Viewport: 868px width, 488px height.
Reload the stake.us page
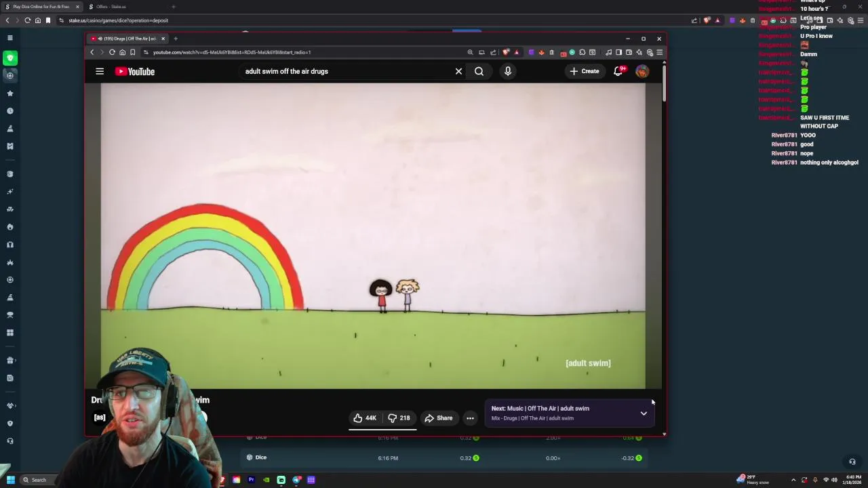click(x=27, y=20)
